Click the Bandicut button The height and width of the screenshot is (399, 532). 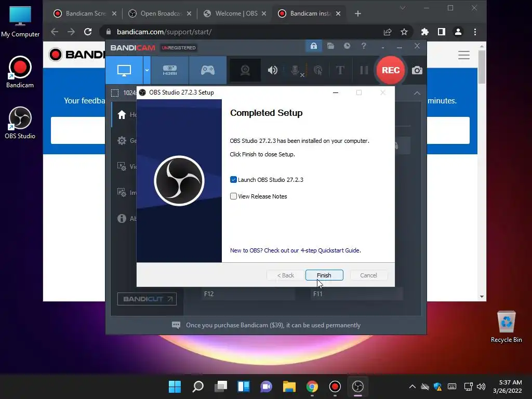147,299
